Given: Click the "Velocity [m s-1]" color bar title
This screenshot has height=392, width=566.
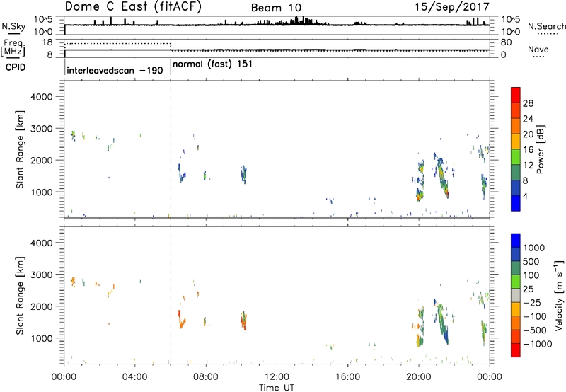Looking at the screenshot, I should [559, 296].
